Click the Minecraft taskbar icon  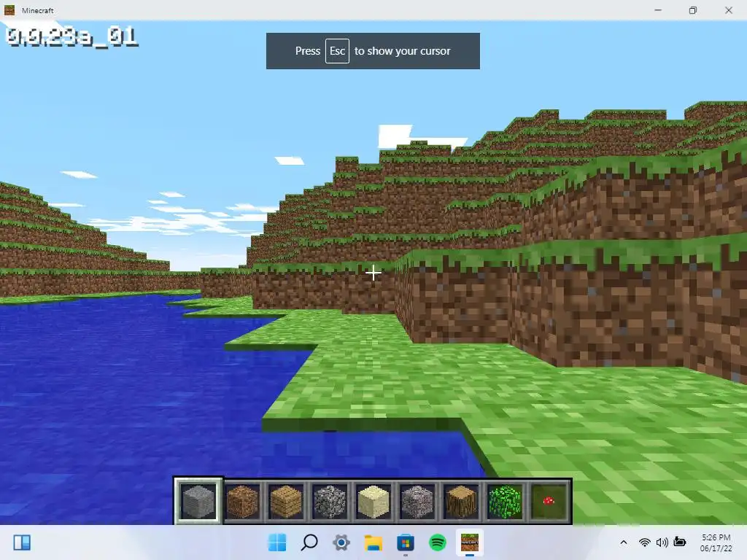coord(470,542)
